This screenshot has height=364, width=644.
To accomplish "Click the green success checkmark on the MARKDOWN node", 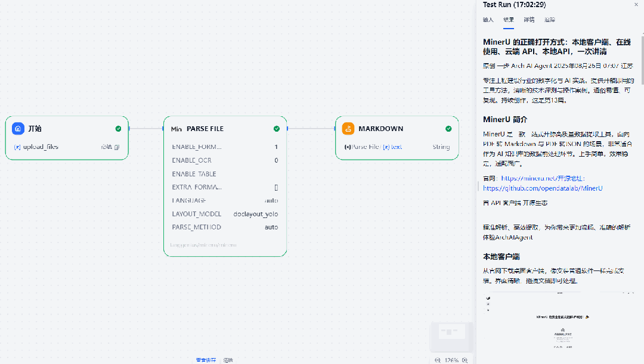I will pyautogui.click(x=448, y=129).
